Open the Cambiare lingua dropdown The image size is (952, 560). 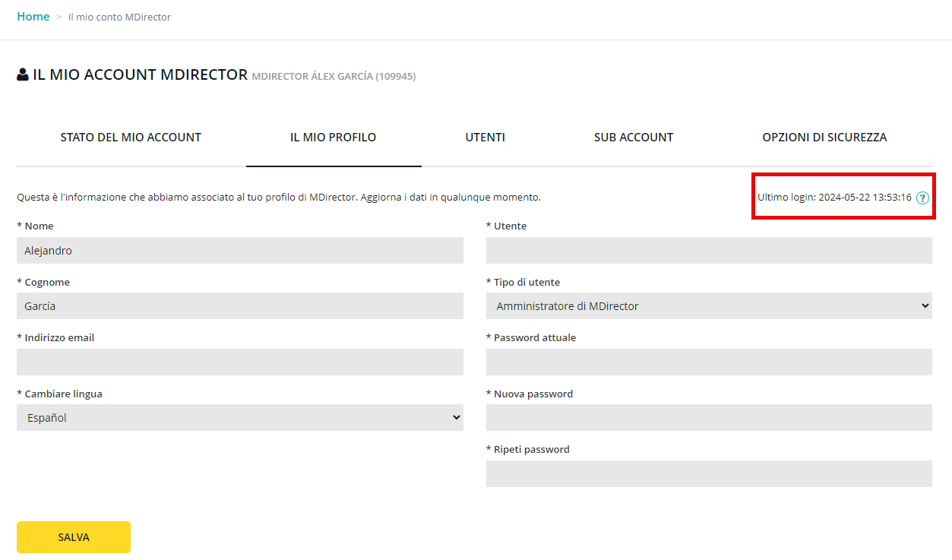[239, 417]
